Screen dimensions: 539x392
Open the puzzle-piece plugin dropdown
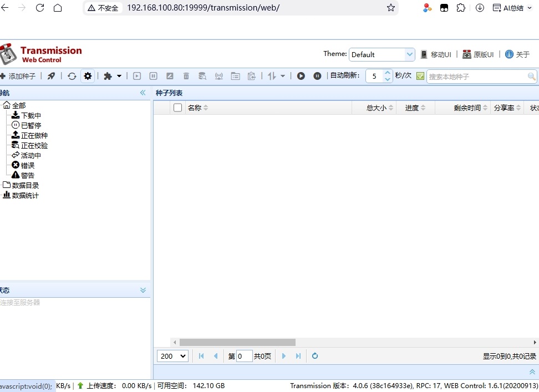click(x=113, y=76)
